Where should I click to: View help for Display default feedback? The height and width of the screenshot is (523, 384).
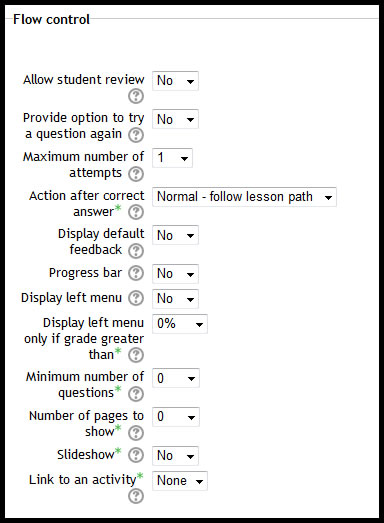[136, 251]
